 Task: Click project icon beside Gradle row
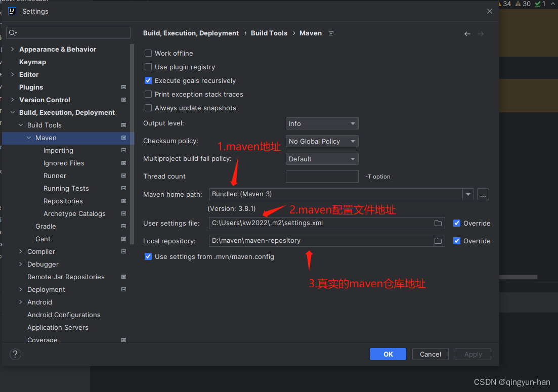point(123,226)
